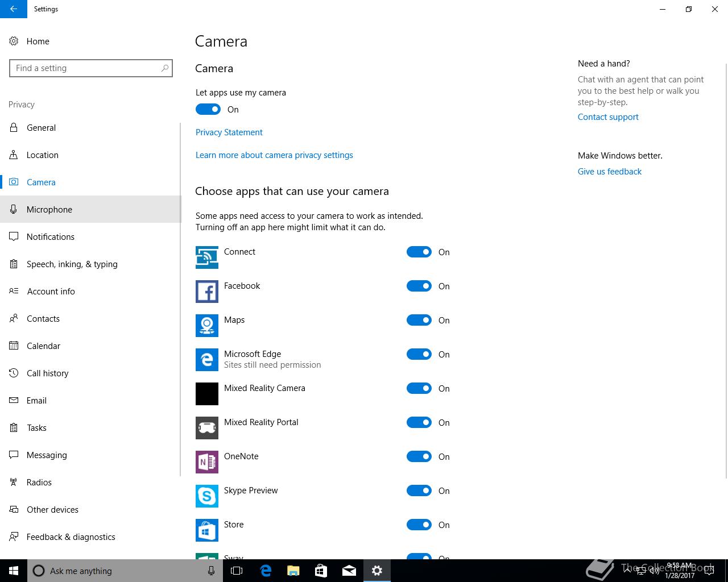Image resolution: width=728 pixels, height=582 pixels.
Task: Turn off Let apps use my camera
Action: [x=208, y=109]
